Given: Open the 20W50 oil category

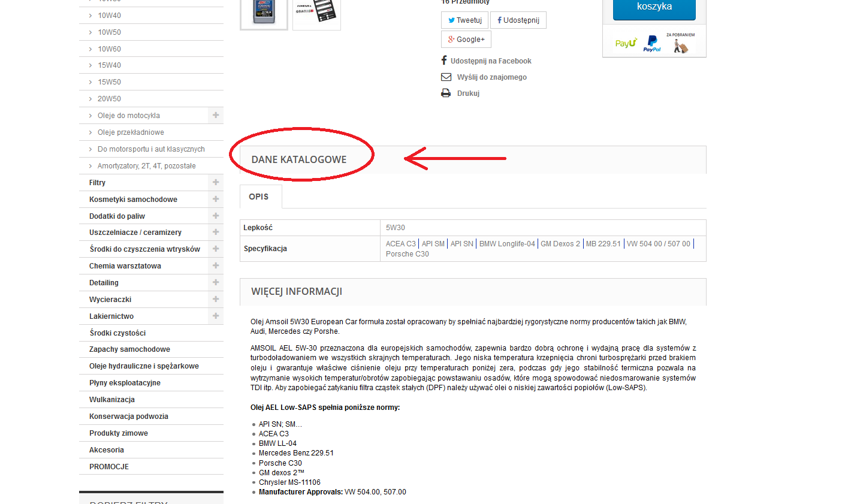Looking at the screenshot, I should coord(109,99).
